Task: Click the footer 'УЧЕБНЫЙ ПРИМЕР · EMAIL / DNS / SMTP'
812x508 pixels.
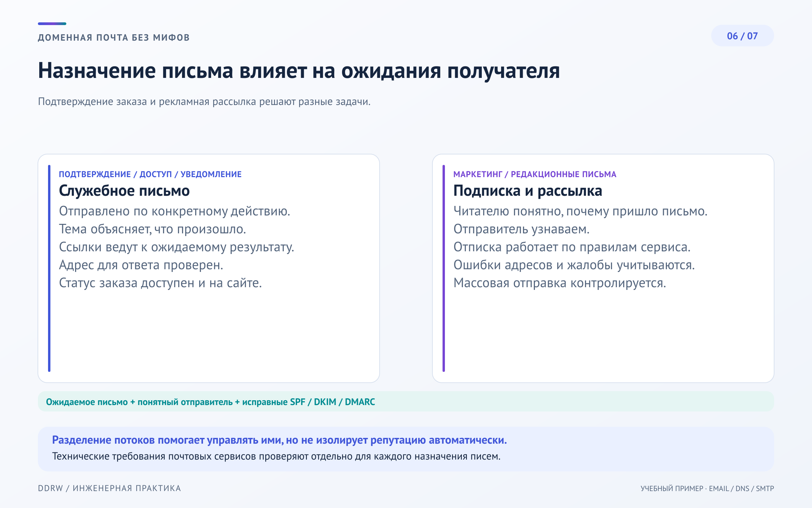Action: [707, 489]
